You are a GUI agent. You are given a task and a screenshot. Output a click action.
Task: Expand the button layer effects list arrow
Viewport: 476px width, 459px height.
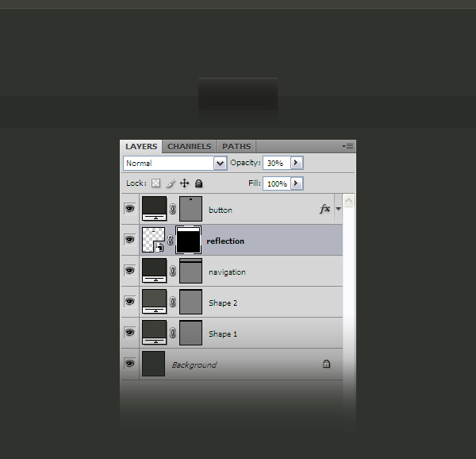click(338, 209)
